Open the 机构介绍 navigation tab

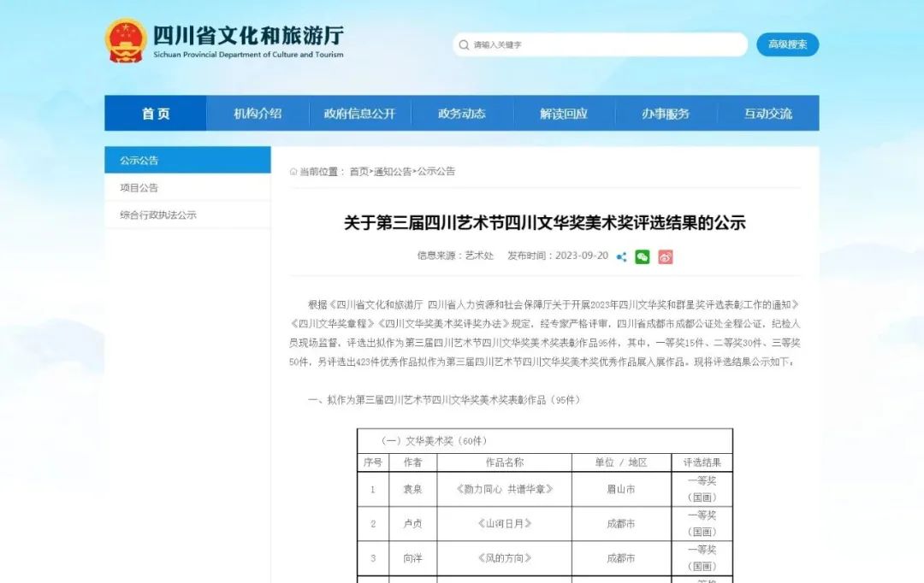258,113
